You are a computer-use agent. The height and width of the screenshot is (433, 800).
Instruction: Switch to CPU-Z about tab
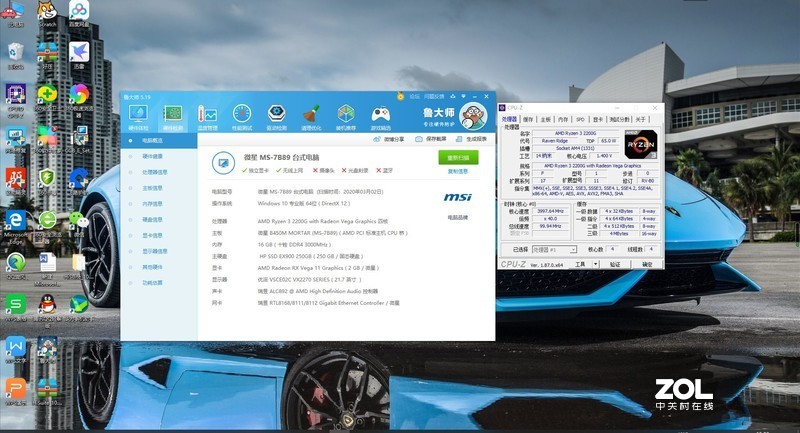click(641, 119)
